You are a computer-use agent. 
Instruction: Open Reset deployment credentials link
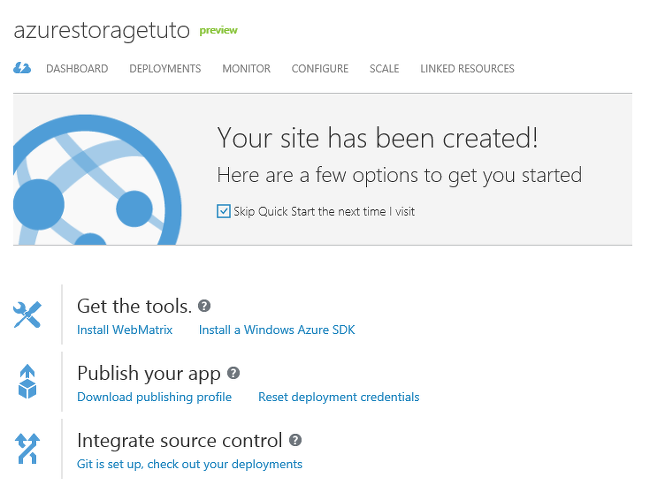339,397
